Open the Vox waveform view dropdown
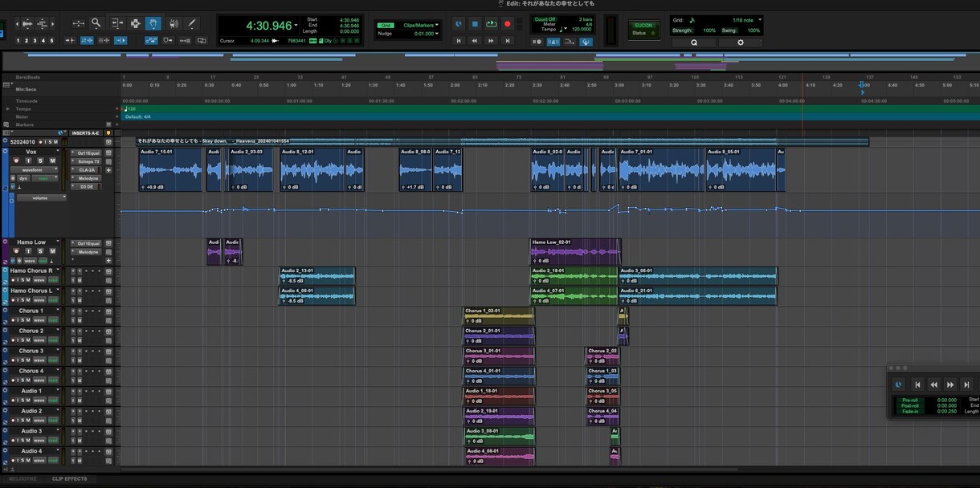This screenshot has height=488, width=980. pos(34,170)
